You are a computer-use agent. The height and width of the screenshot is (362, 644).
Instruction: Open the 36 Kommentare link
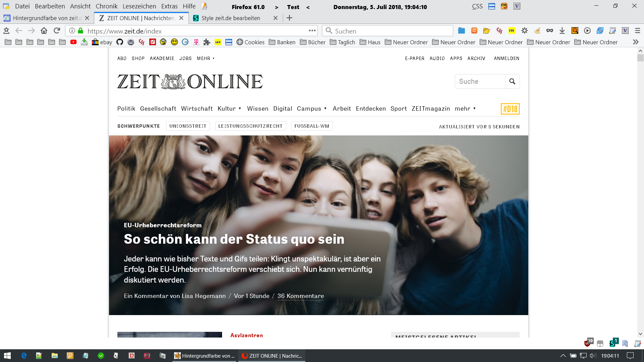coord(301,296)
